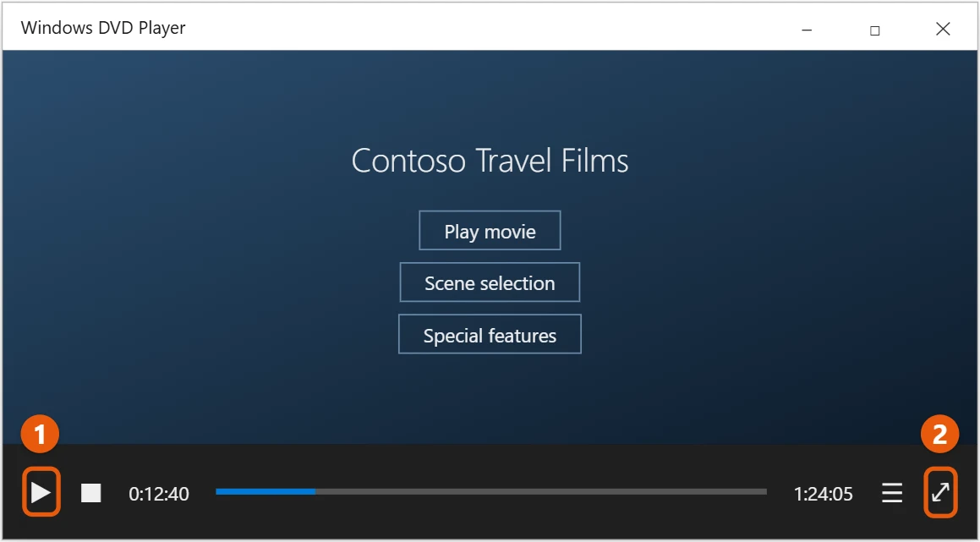Switch to full screen with the arrows icon

pos(940,493)
